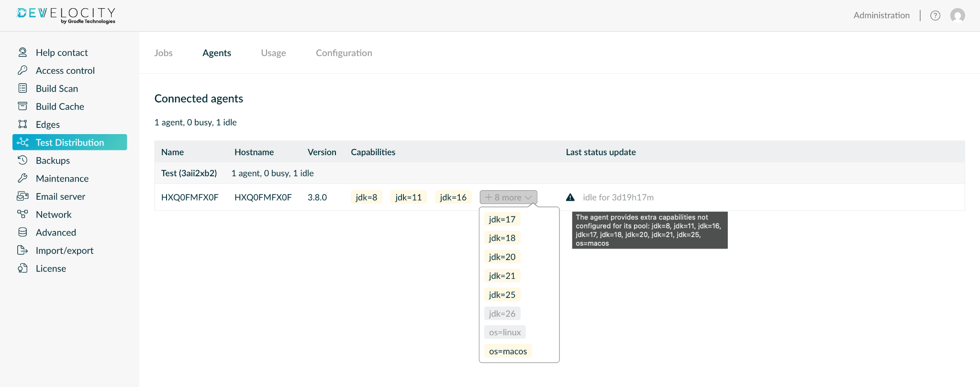Click the jdk=16 capability tag
Viewport: 980px width, 387px height.
point(453,197)
